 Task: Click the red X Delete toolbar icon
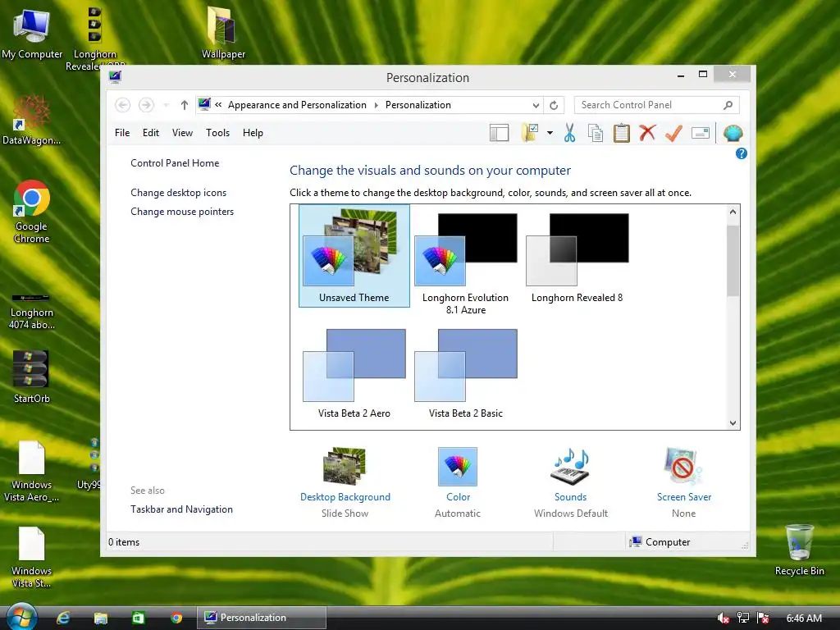point(647,132)
